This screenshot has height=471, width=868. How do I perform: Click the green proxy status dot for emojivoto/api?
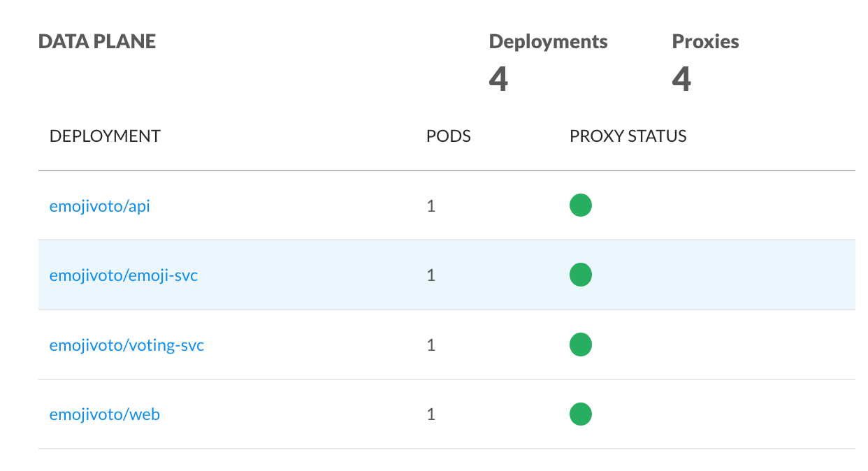pos(580,206)
